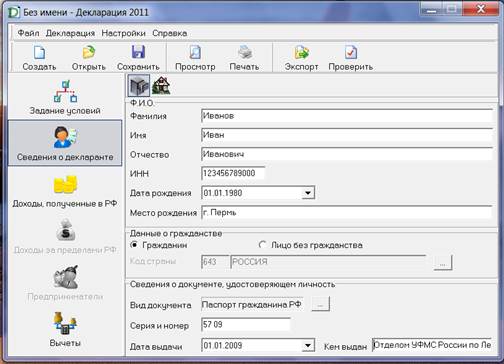This screenshot has width=504, height=364.
Task: Open a declaration with Открыть icon
Action: pyautogui.click(x=89, y=53)
